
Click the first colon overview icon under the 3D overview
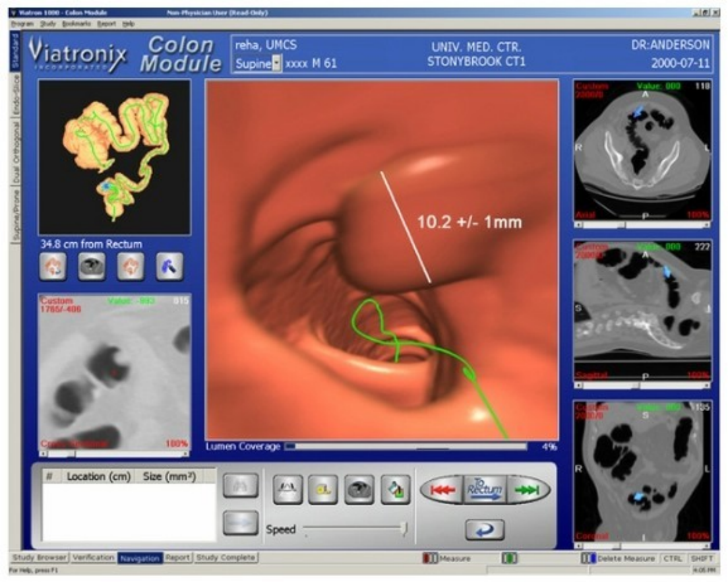(53, 267)
